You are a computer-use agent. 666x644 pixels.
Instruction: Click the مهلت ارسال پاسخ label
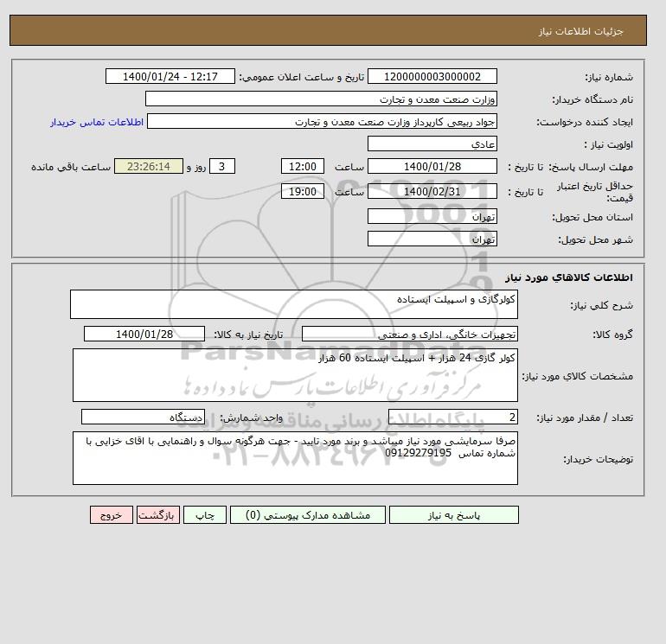click(591, 167)
